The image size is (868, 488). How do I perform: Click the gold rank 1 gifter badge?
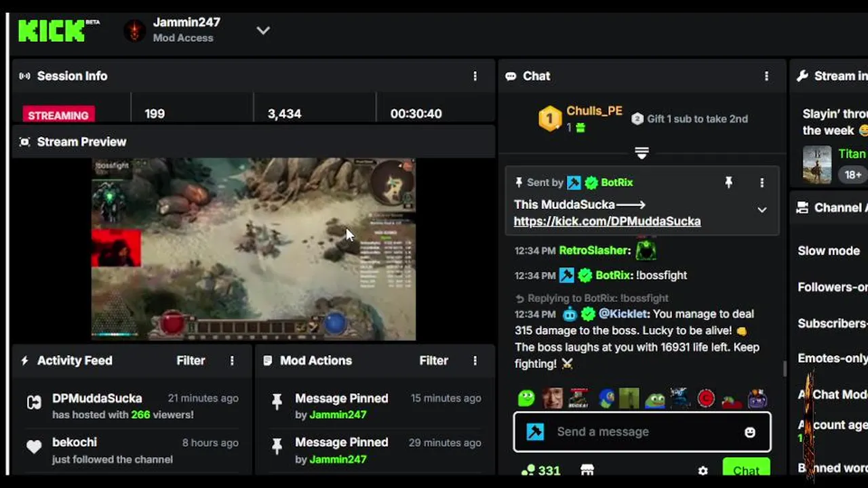550,119
